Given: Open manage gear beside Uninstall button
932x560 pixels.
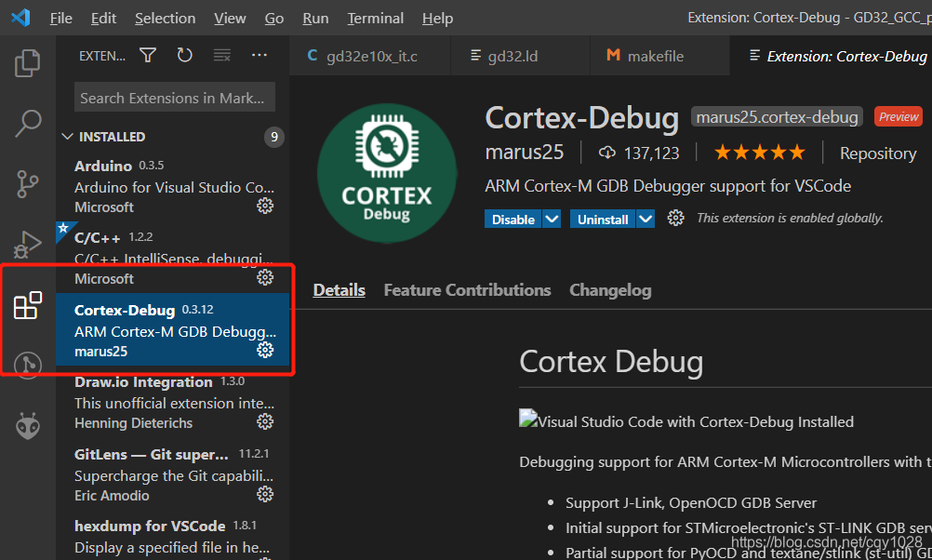Looking at the screenshot, I should (675, 219).
